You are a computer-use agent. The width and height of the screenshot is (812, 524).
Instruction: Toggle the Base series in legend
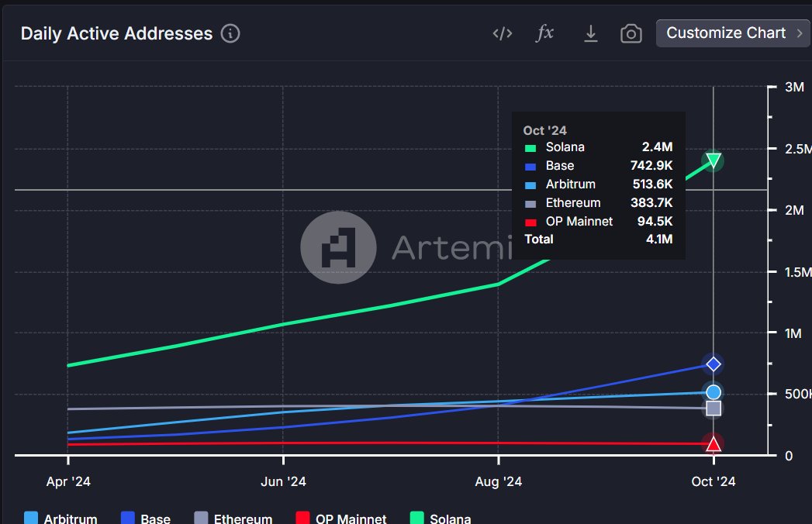click(146, 518)
